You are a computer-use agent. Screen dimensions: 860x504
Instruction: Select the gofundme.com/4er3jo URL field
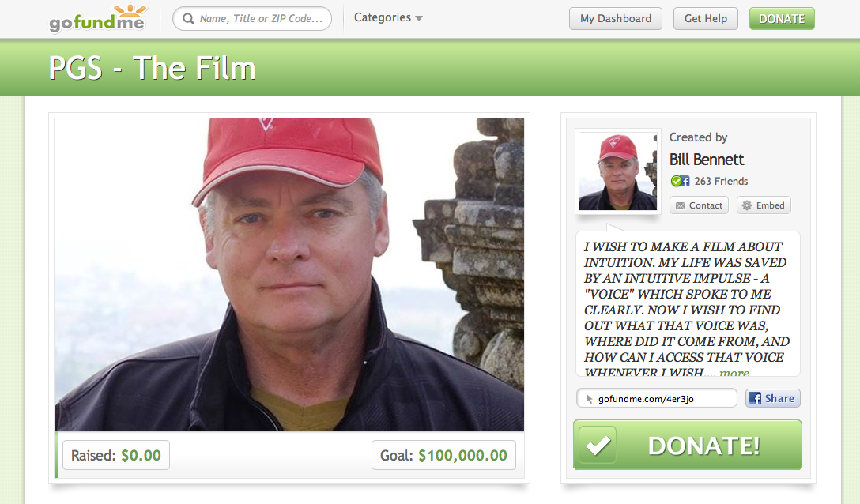point(657,398)
